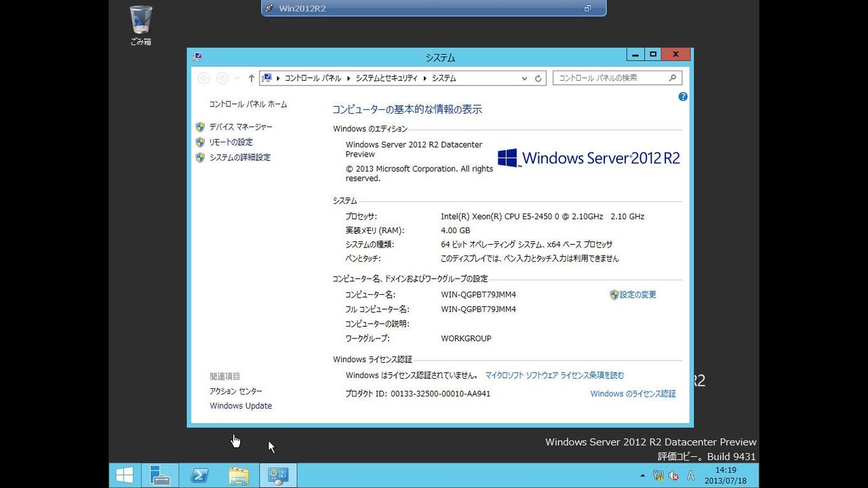Click the プロダクト ID text
The height and width of the screenshot is (488, 868).
point(418,394)
